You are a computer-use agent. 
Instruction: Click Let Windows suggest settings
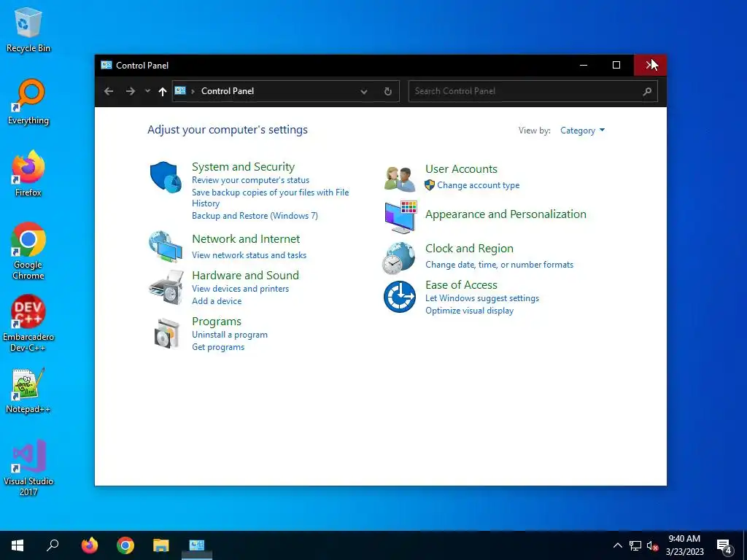(x=482, y=298)
